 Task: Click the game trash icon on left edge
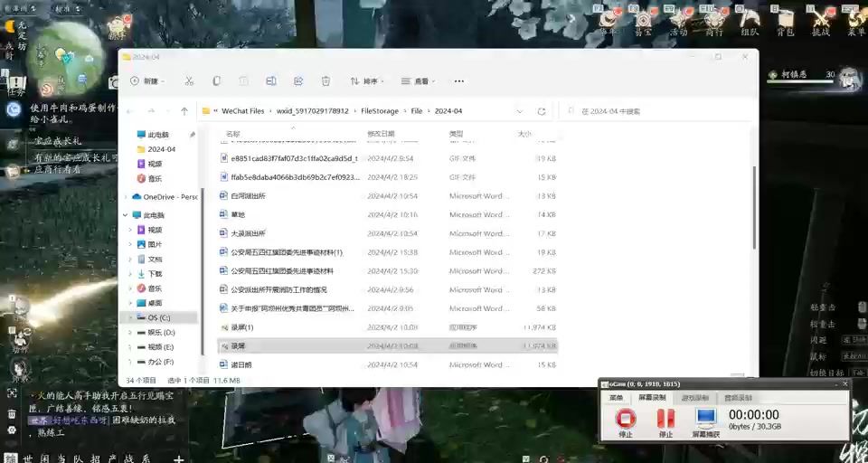click(12, 413)
